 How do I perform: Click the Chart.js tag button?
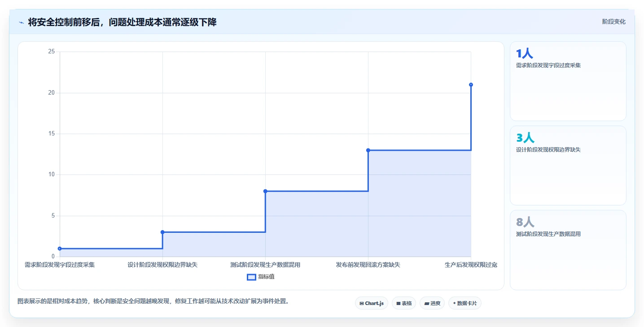point(371,303)
